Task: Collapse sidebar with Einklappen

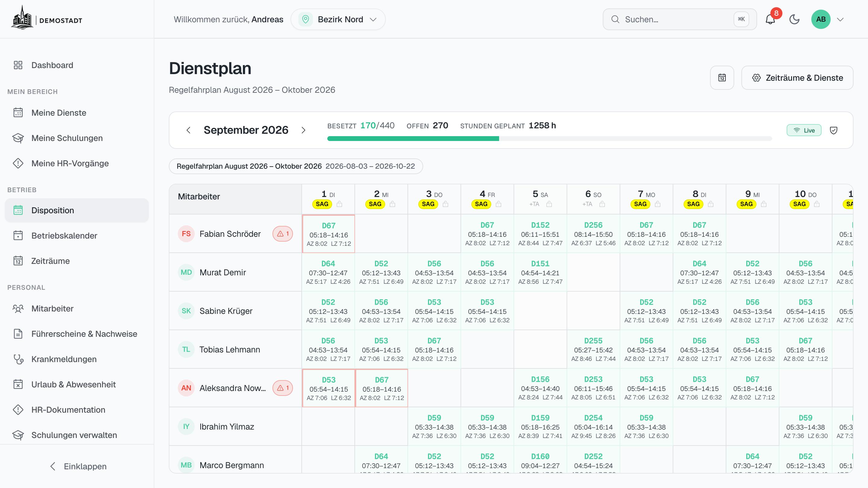Action: click(x=78, y=466)
